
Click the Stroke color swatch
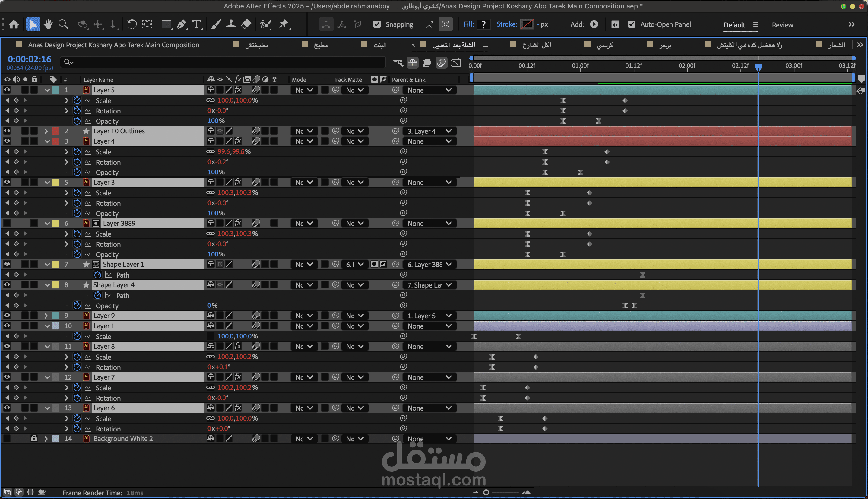click(527, 24)
